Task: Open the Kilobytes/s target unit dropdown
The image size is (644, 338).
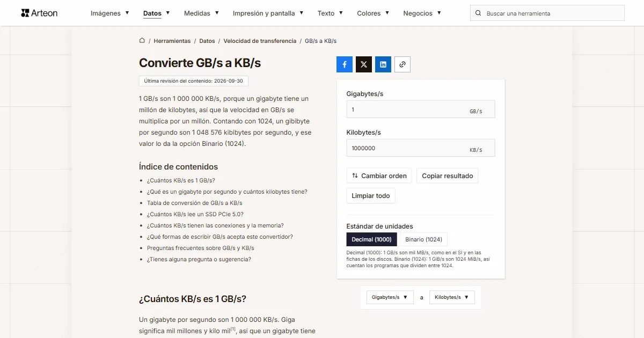Action: click(452, 297)
